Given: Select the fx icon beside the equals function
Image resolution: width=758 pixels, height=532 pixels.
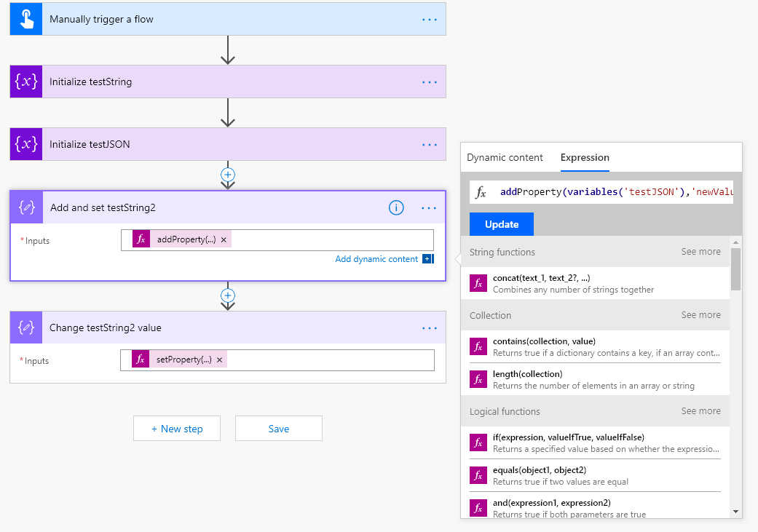Looking at the screenshot, I should point(478,475).
